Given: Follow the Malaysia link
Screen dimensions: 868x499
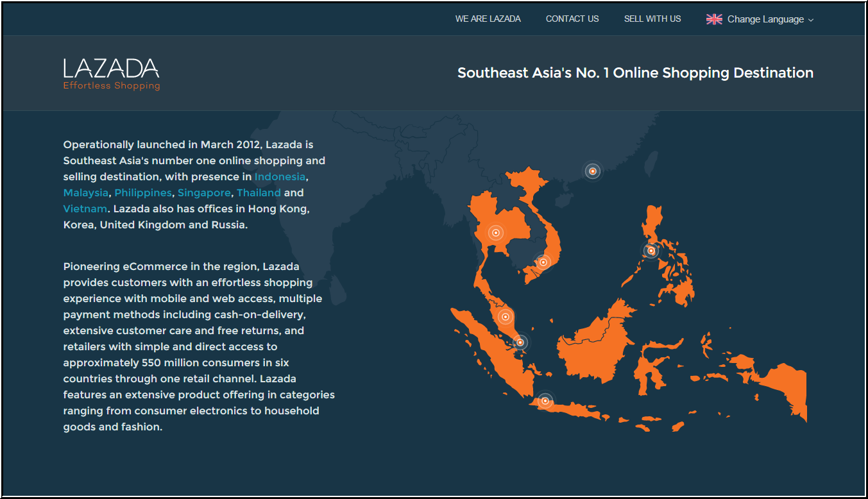Looking at the screenshot, I should pos(86,192).
